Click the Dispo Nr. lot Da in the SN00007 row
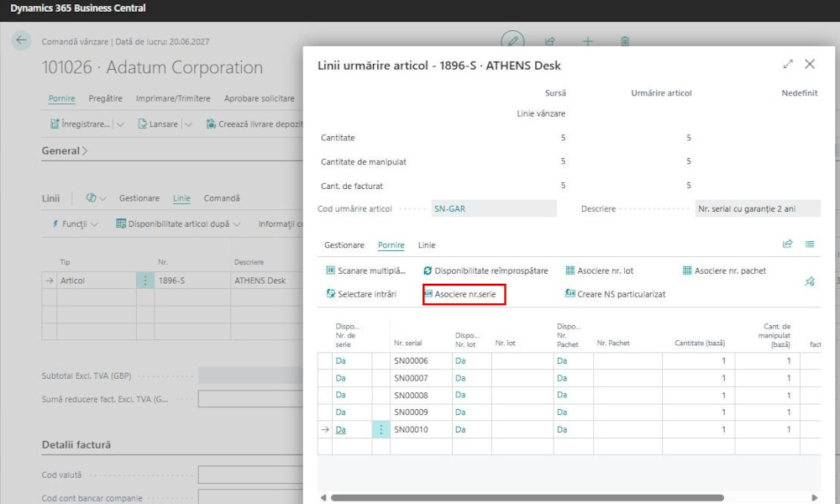 (460, 378)
